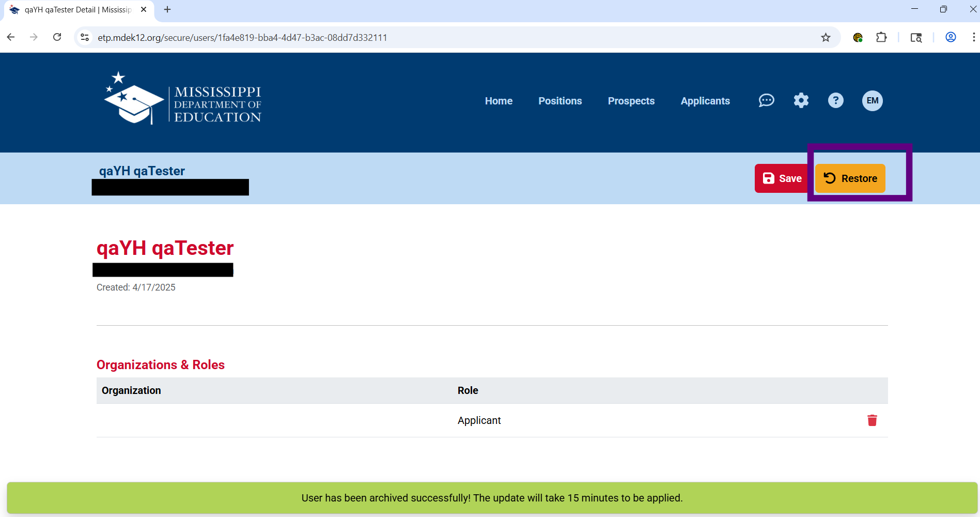Open the Chrome profile icon
The image size is (980, 517).
(951, 37)
